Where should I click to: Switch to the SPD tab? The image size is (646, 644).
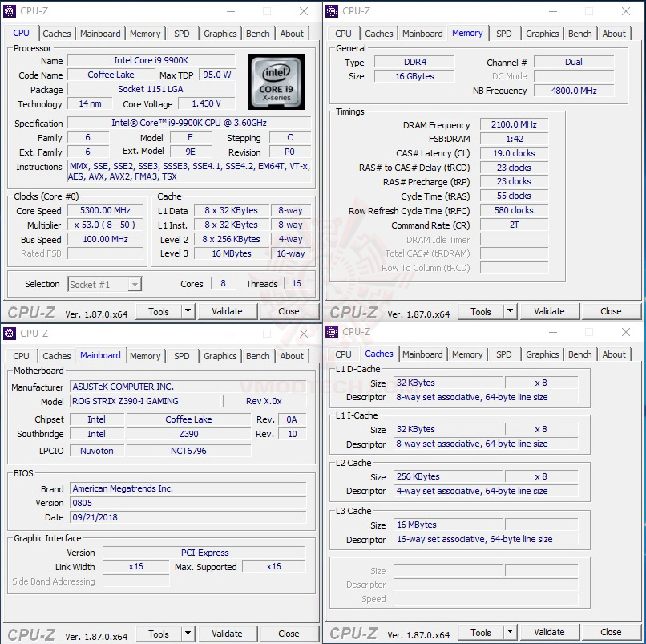(182, 34)
